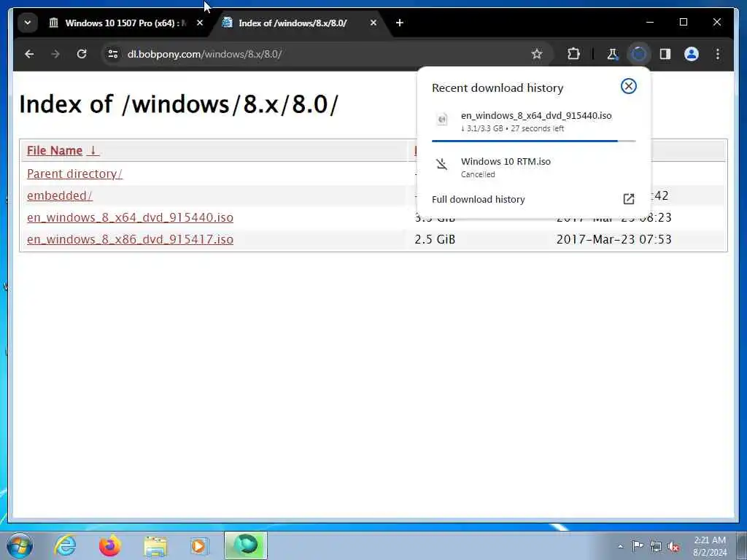Viewport: 747px width, 560px height.
Task: Click the active browser taskbar button
Action: (x=246, y=545)
